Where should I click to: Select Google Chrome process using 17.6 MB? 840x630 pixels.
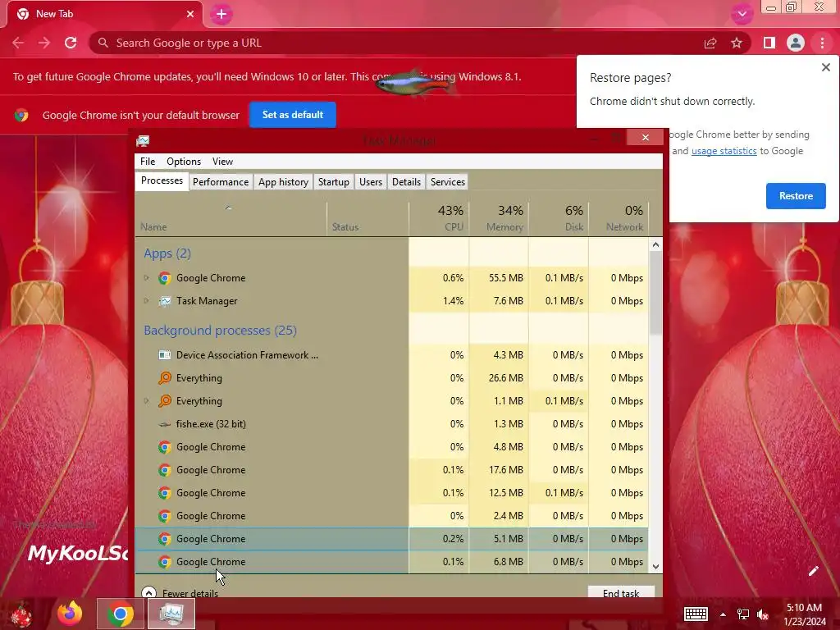pyautogui.click(x=391, y=470)
